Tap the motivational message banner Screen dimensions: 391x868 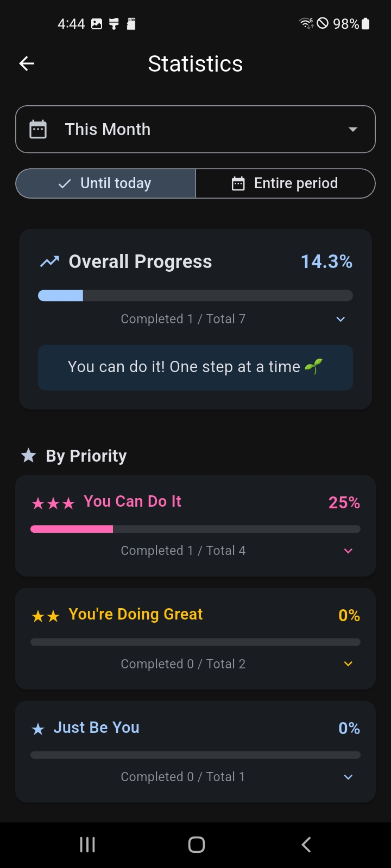(195, 367)
